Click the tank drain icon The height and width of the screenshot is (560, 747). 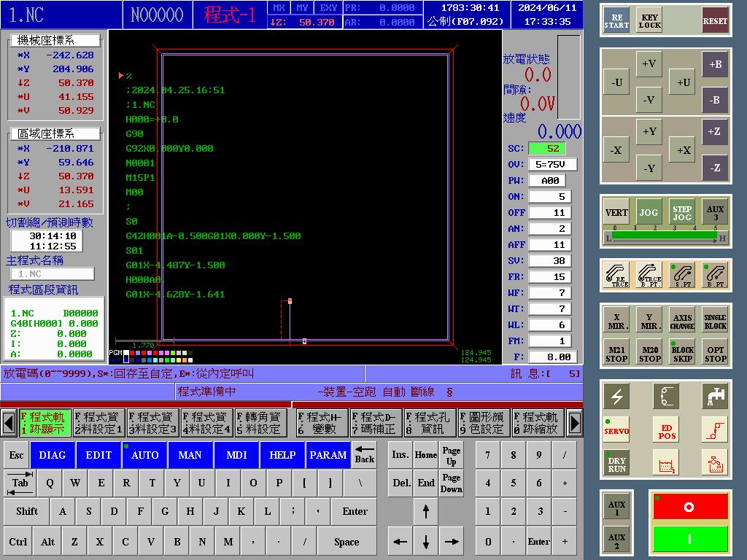(667, 463)
